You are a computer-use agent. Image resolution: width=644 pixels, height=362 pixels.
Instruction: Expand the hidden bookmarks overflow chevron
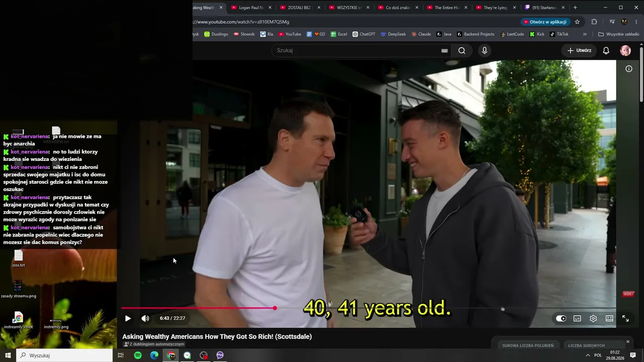[585, 34]
